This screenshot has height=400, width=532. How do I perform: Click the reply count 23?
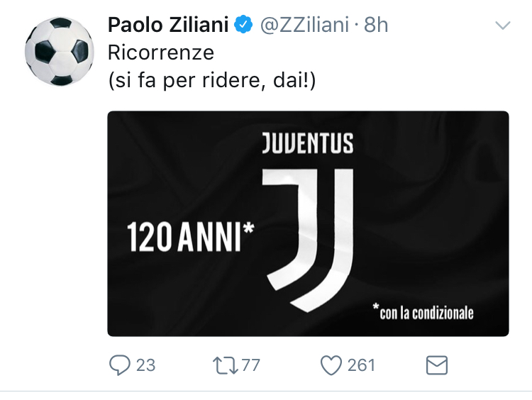pos(145,365)
